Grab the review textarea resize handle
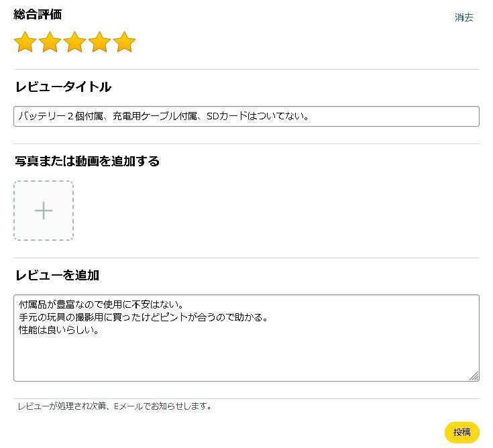 coord(474,376)
